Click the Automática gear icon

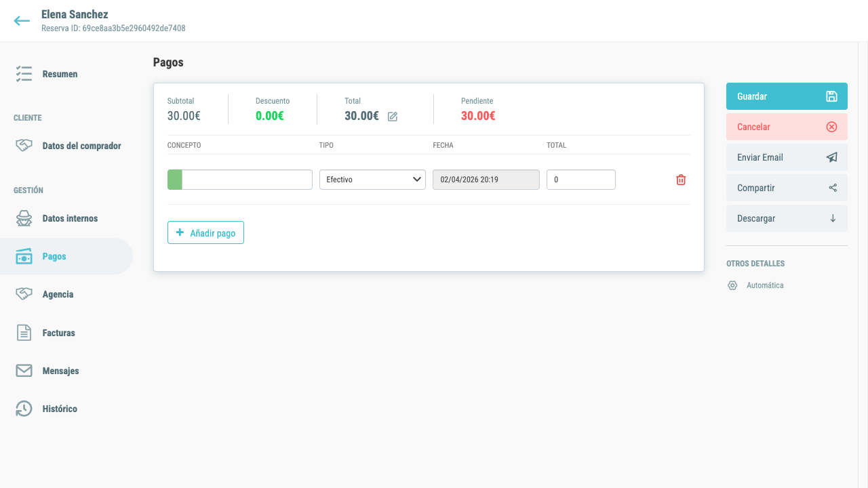[732, 285]
